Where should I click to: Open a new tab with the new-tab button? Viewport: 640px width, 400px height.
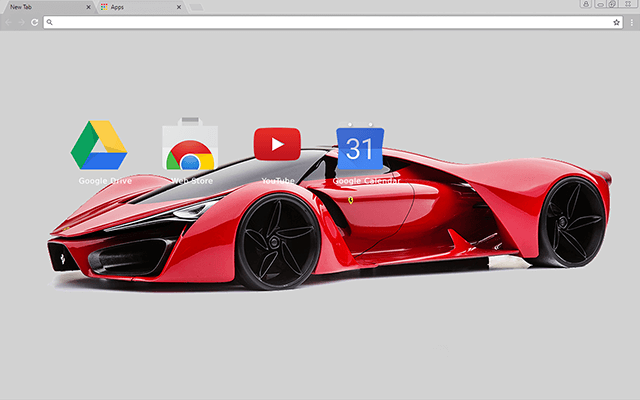coord(197,6)
